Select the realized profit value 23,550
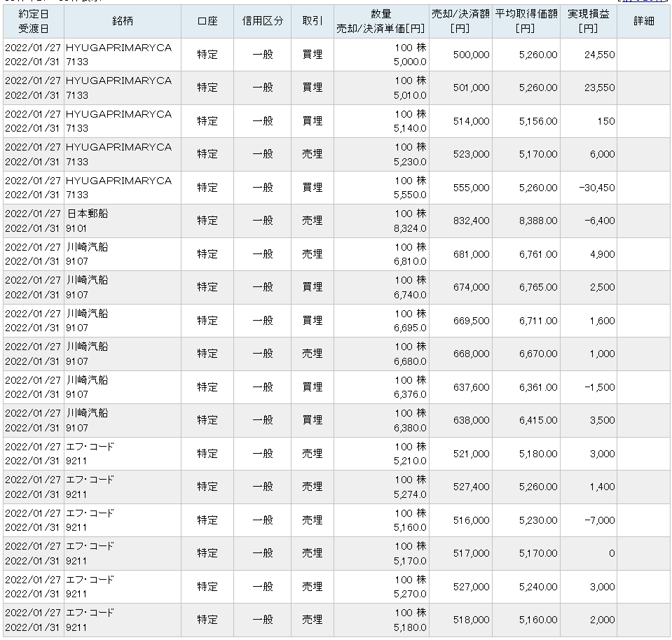This screenshot has width=672, height=640. click(599, 88)
